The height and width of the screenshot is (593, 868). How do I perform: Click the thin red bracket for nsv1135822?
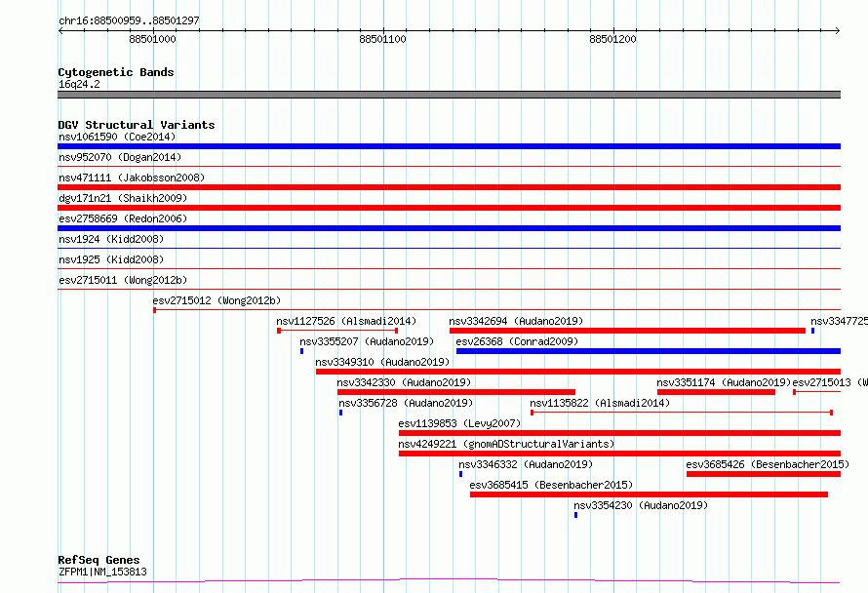click(682, 413)
